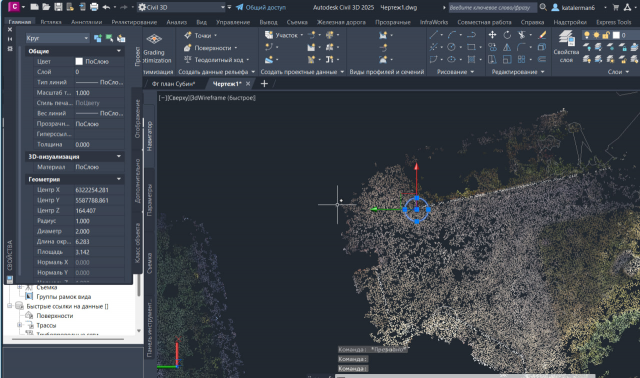Image resolution: width=640 pixels, height=378 pixels.
Task: Activate the Mirror tool
Action: 507,47
